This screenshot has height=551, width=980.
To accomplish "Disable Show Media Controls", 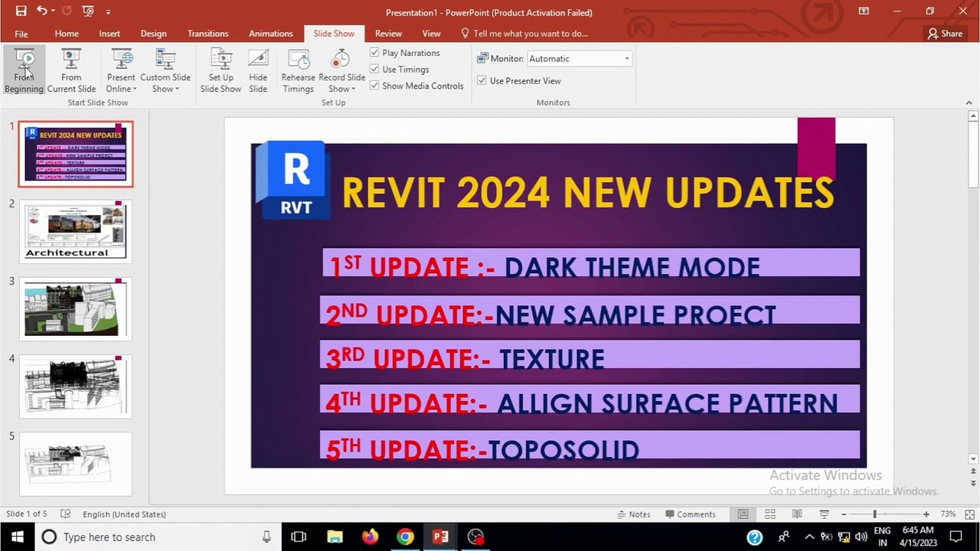I will pyautogui.click(x=374, y=86).
